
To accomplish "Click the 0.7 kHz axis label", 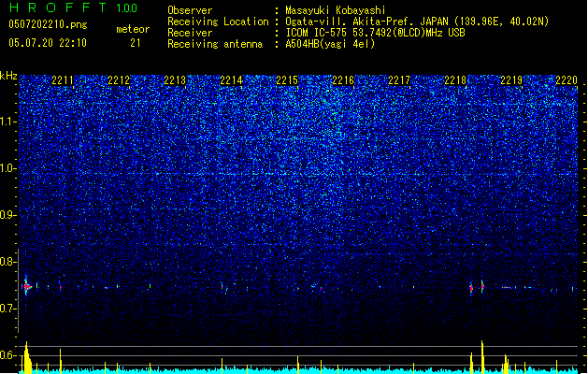I will click(7, 309).
